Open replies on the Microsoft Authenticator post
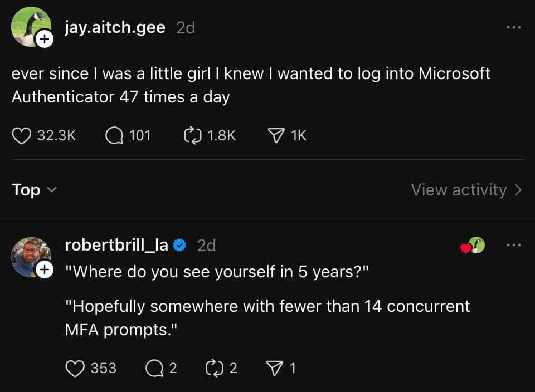The height and width of the screenshot is (392, 535). click(x=114, y=135)
